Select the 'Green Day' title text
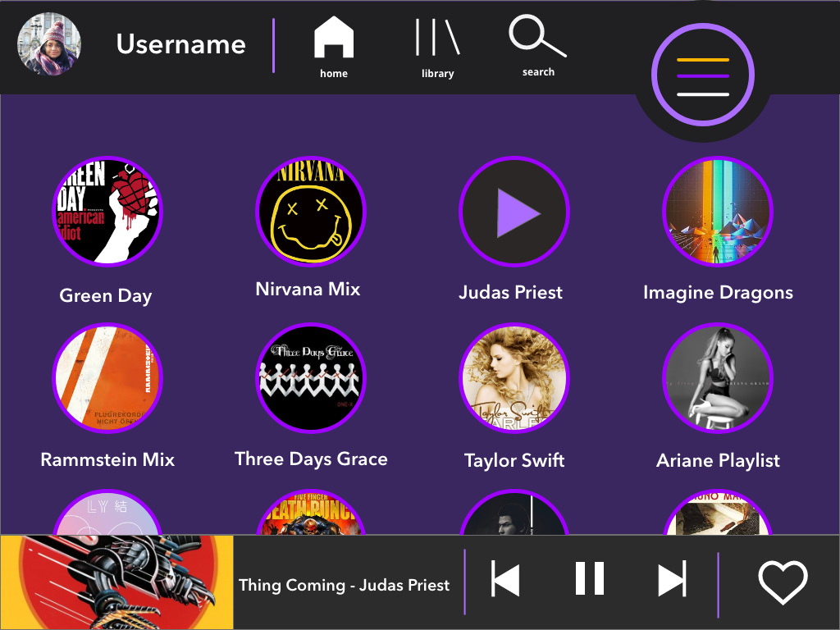This screenshot has height=630, width=840. point(106,295)
